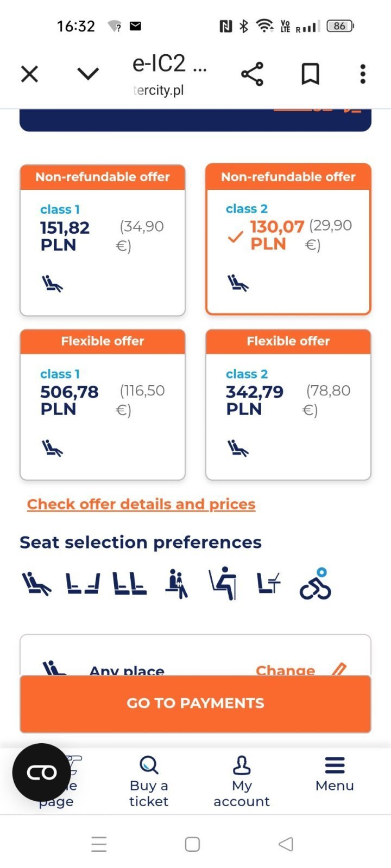Choose the seats in a row icon
The width and height of the screenshot is (391, 868).
(129, 584)
